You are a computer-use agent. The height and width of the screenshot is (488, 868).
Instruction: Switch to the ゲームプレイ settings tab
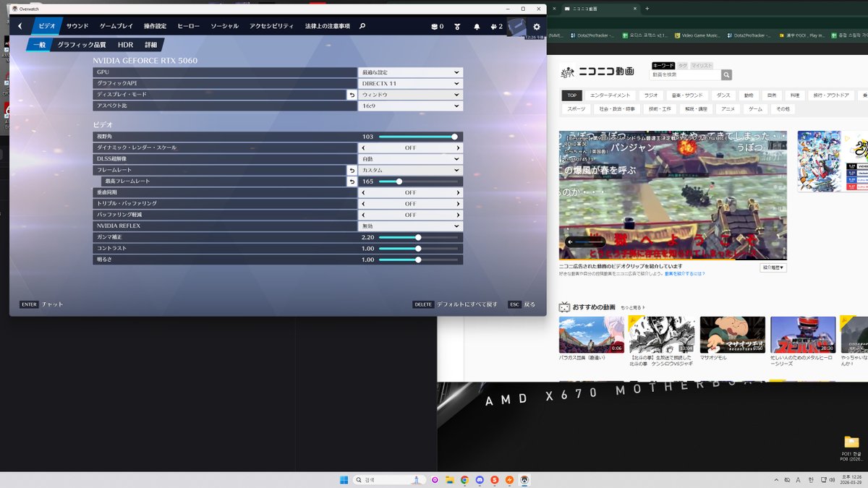point(116,26)
